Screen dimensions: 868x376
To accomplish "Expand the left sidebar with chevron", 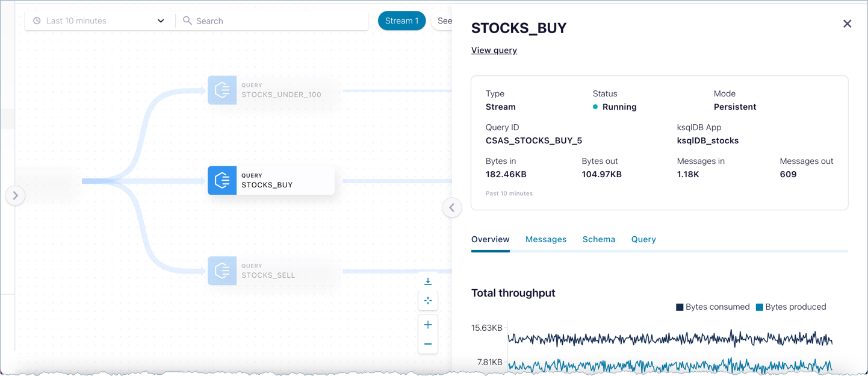I will point(15,195).
